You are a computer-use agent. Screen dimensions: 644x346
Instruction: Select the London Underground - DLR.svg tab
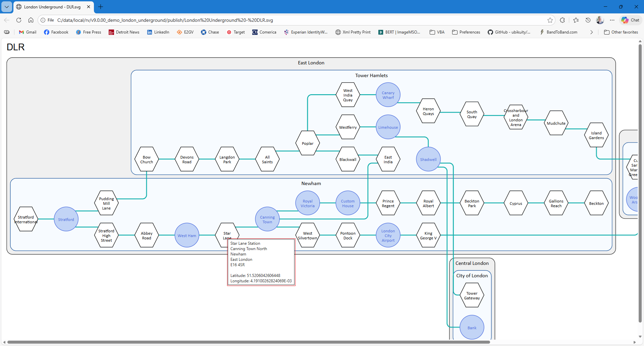[52, 7]
